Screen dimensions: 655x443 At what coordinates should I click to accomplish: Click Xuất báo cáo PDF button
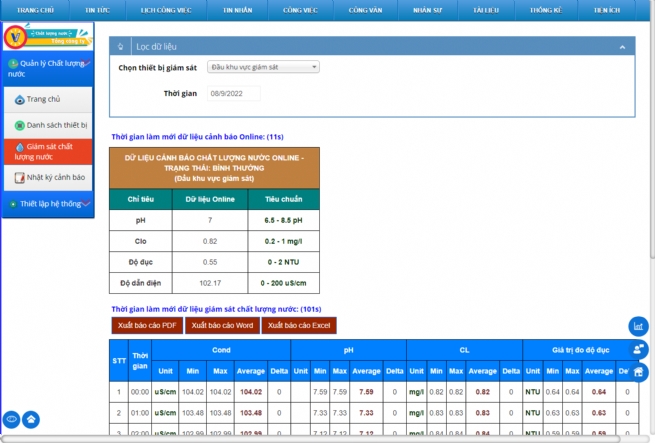pyautogui.click(x=146, y=325)
